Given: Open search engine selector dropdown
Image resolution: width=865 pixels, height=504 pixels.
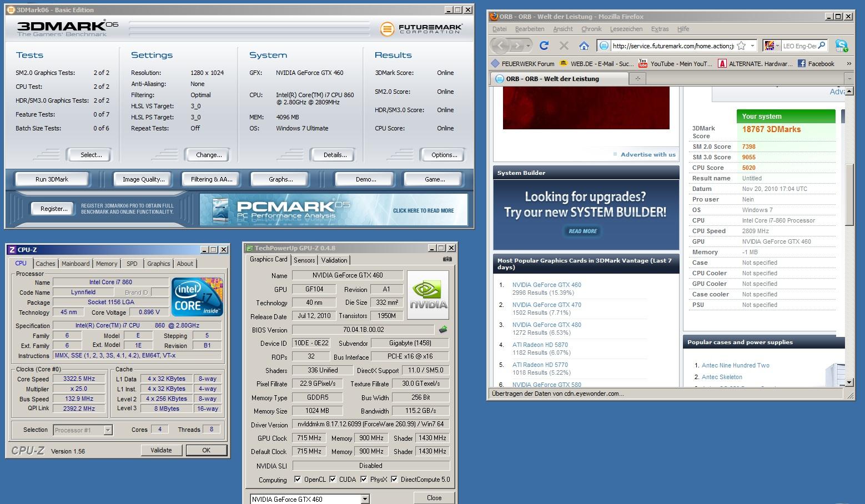Looking at the screenshot, I should pos(772,46).
